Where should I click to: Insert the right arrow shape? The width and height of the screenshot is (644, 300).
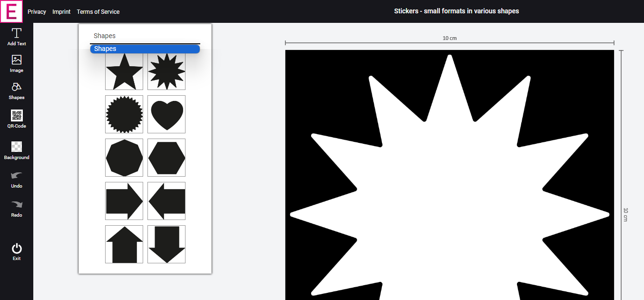pos(124,201)
